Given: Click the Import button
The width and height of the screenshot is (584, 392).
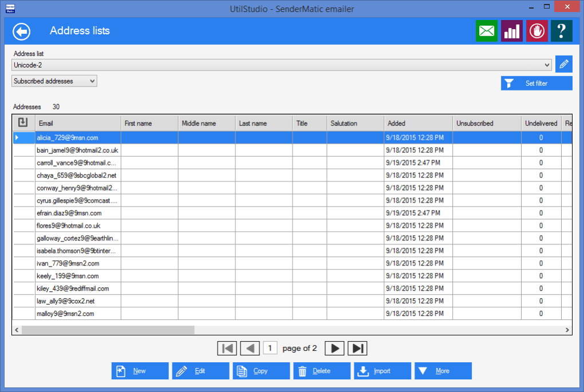Looking at the screenshot, I should pos(382,371).
